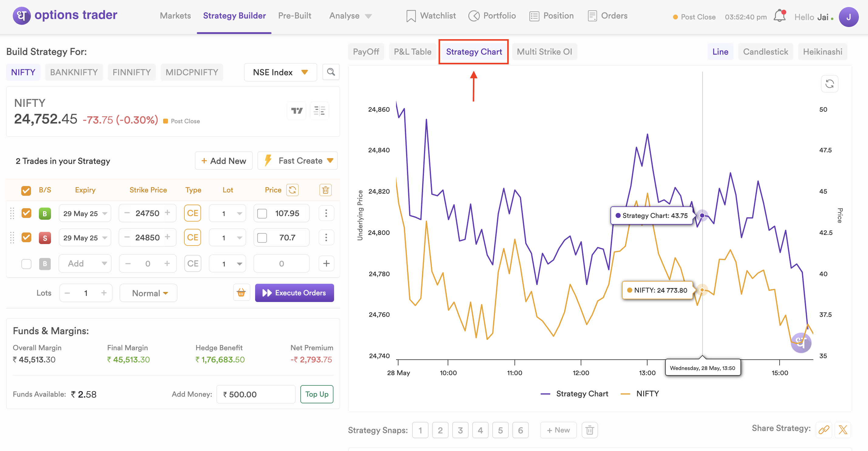Switch to Multi Strike OI tab

(544, 52)
